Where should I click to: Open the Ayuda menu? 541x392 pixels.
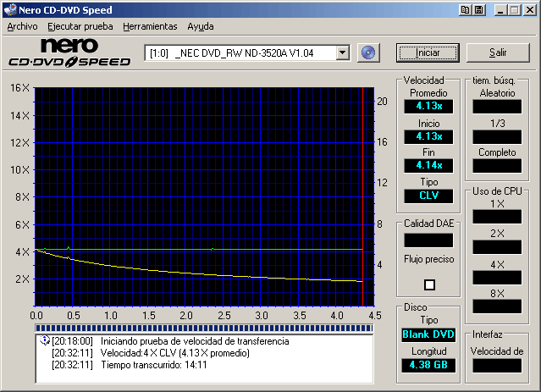(x=201, y=26)
